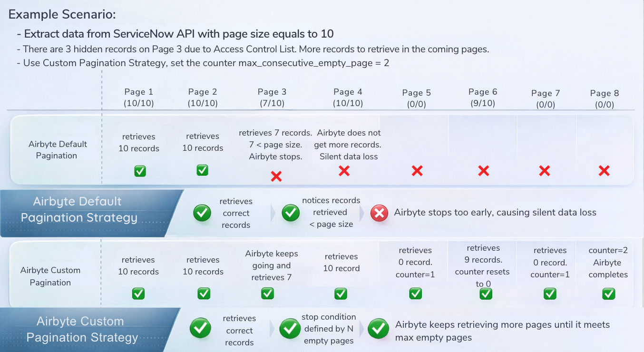The image size is (644, 352).
Task: Click chevron arrow after 'stop condition defined by N empty pages'
Action: (x=362, y=329)
